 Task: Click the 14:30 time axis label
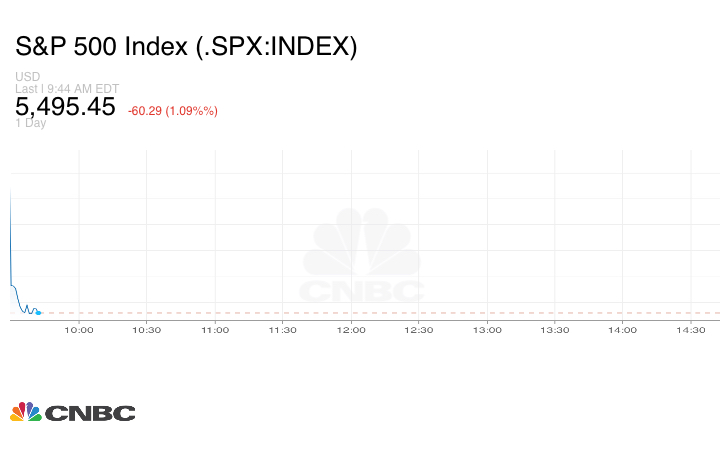(x=691, y=330)
